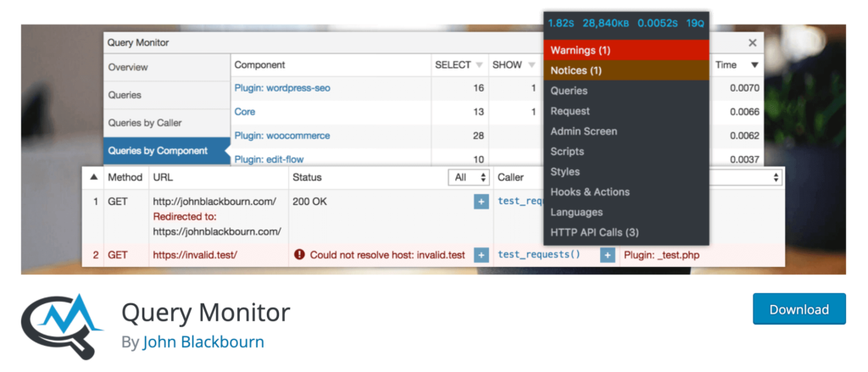Click the 0.0037 time value
Viewport: 868px width, 372px height.
[744, 159]
